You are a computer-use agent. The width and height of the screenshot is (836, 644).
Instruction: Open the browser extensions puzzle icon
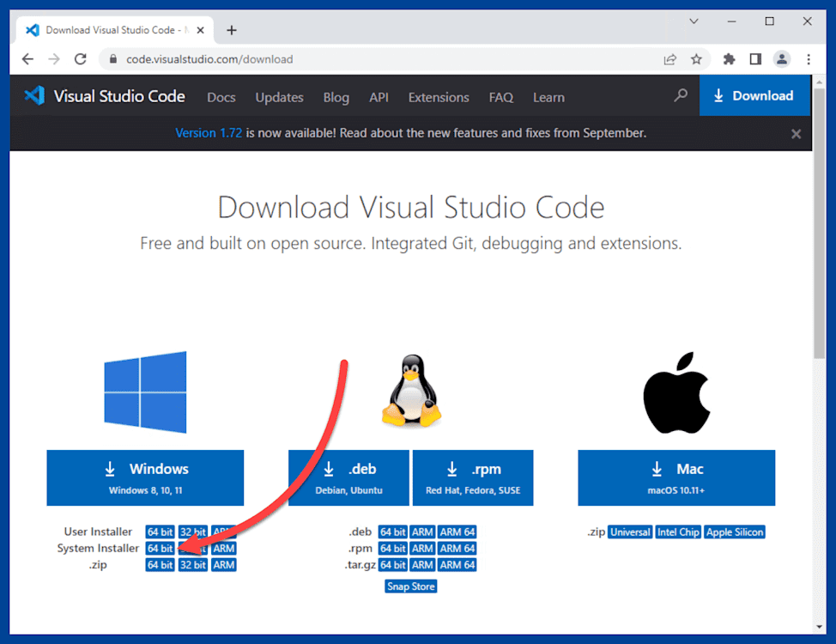click(728, 58)
